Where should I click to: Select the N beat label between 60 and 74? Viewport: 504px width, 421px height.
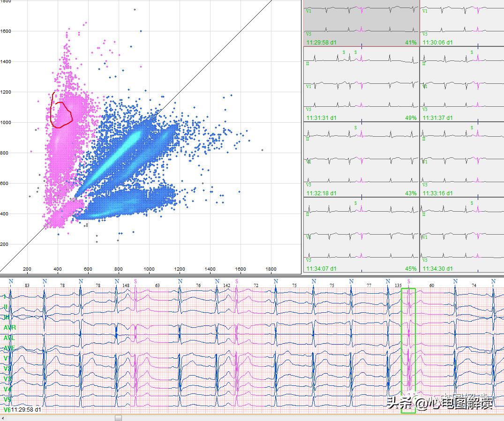tap(455, 281)
